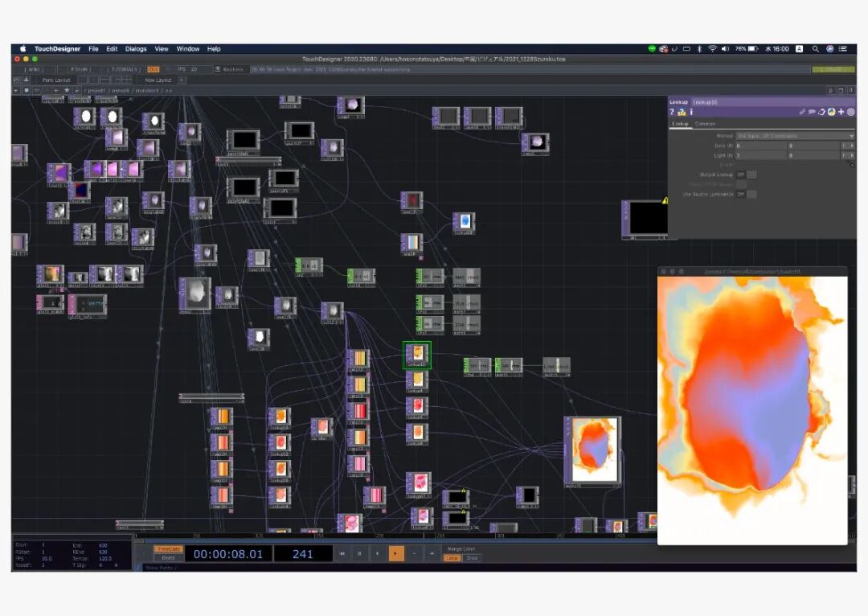Open the File menu
Screen dimensions: 868x616
(x=93, y=49)
